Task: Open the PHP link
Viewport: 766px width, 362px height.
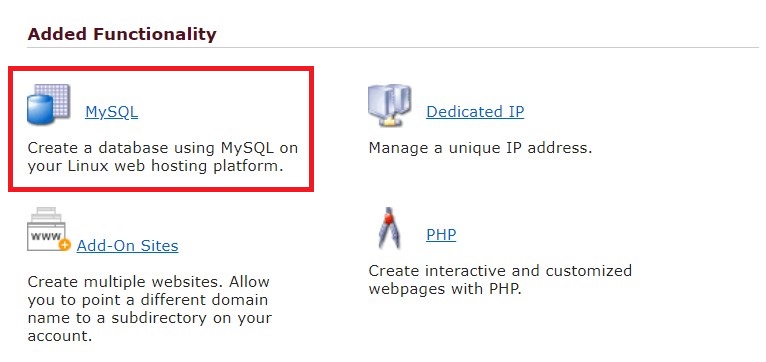Action: point(441,234)
